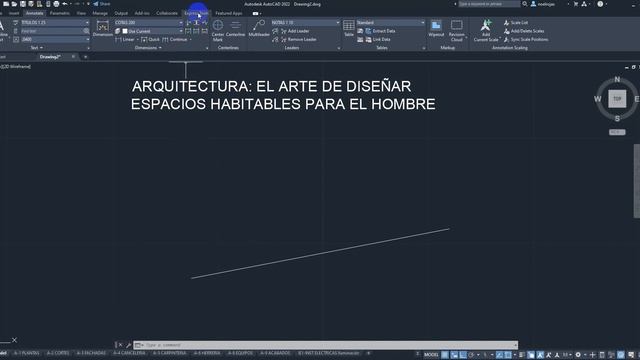Open the A-4 CANCELERIA layout tab
Screen dimensions: 640x360
pos(129,353)
